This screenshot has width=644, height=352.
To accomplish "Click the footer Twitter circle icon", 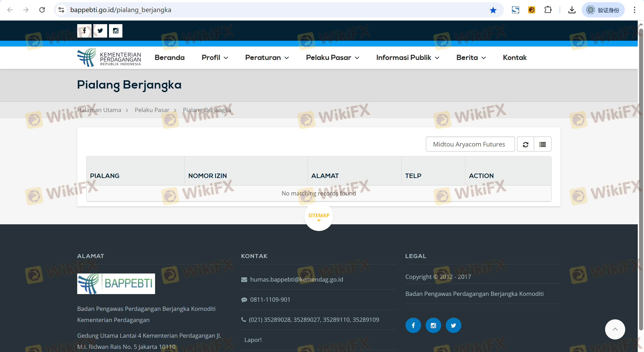I will [x=453, y=325].
